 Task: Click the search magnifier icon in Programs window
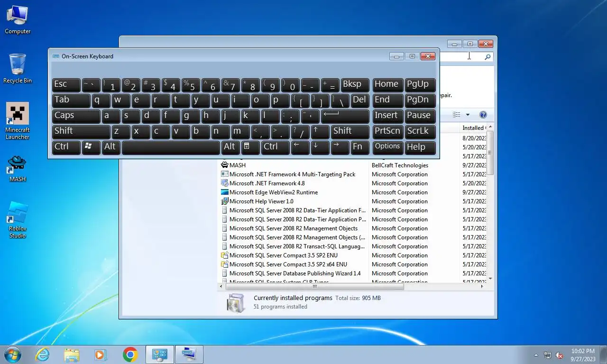point(487,57)
